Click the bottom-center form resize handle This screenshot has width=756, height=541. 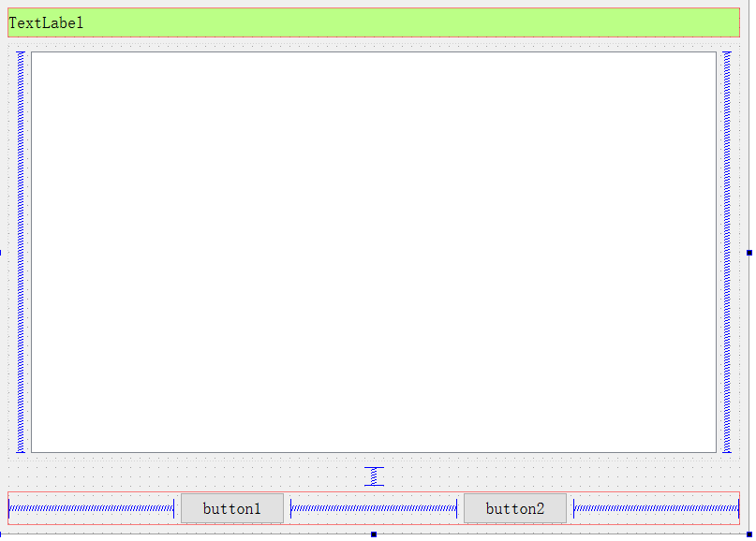tap(374, 534)
